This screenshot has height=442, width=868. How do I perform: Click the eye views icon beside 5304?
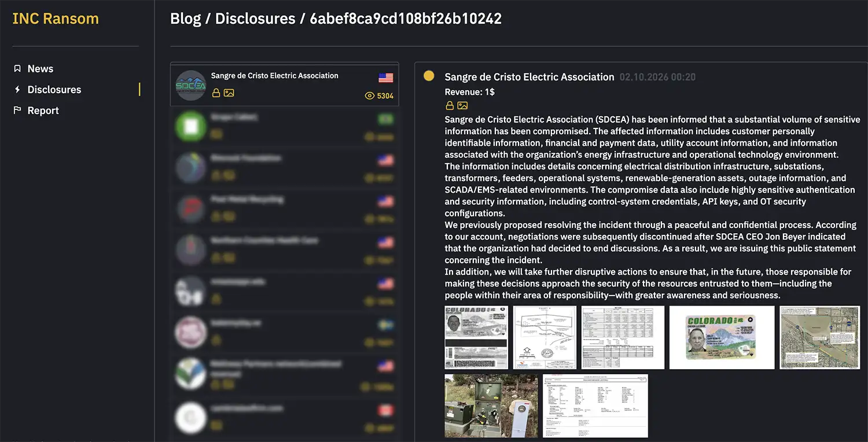(370, 96)
